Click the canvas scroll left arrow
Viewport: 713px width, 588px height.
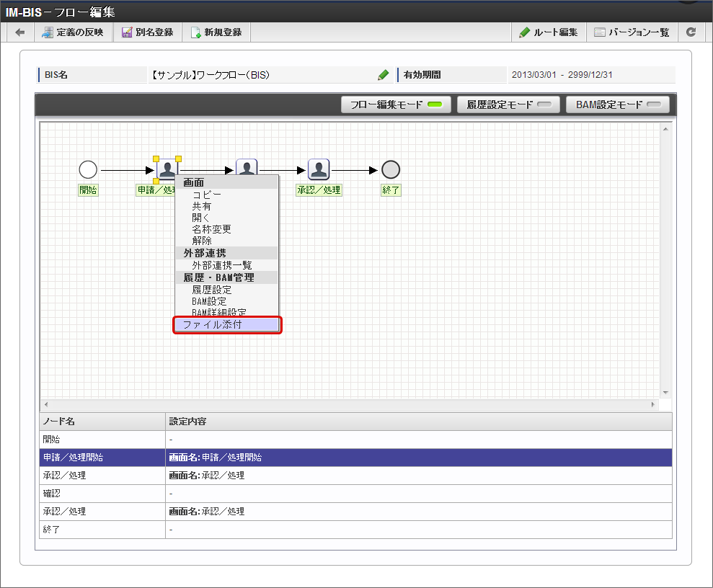tap(46, 404)
